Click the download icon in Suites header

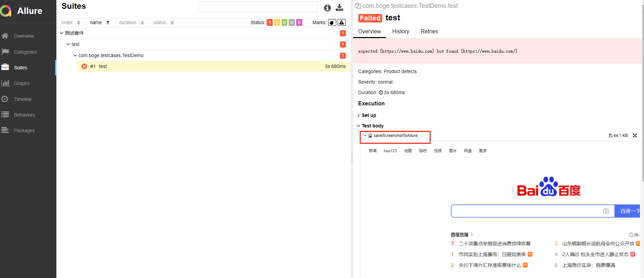point(339,7)
